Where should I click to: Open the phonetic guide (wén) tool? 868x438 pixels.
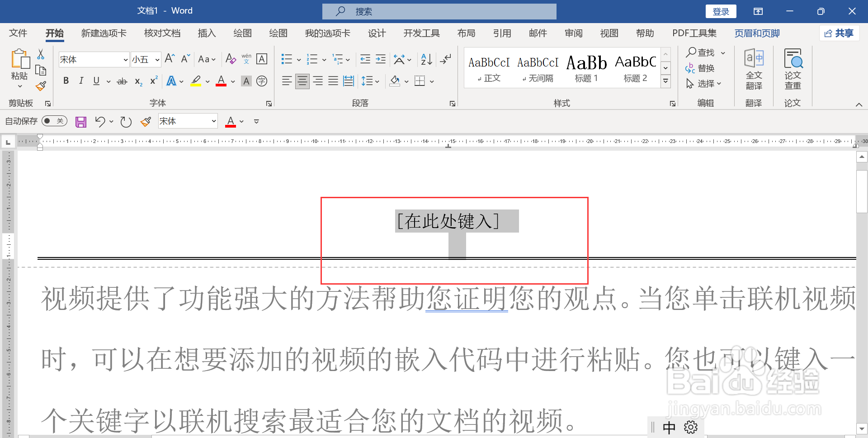tap(246, 59)
